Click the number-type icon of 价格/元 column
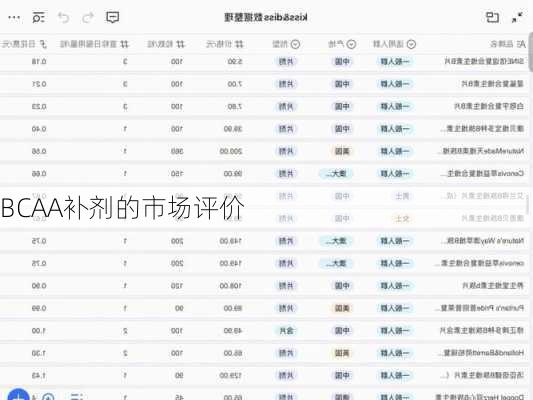Viewport: 533px width, 400px height. coord(239,44)
